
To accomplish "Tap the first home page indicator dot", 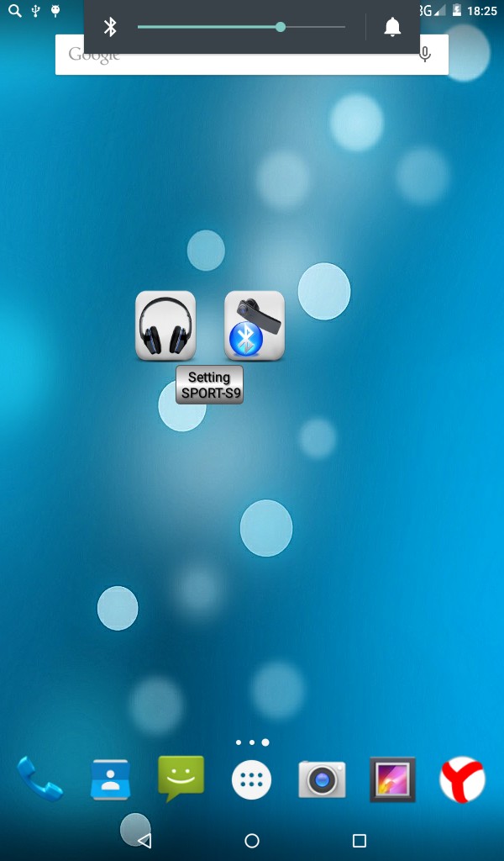I will 239,742.
